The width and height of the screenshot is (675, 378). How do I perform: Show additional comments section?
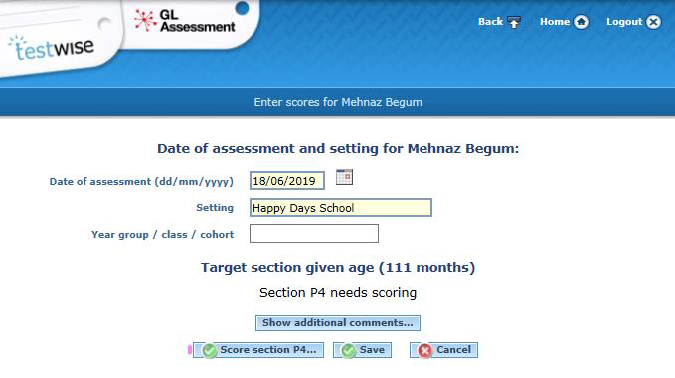point(338,323)
